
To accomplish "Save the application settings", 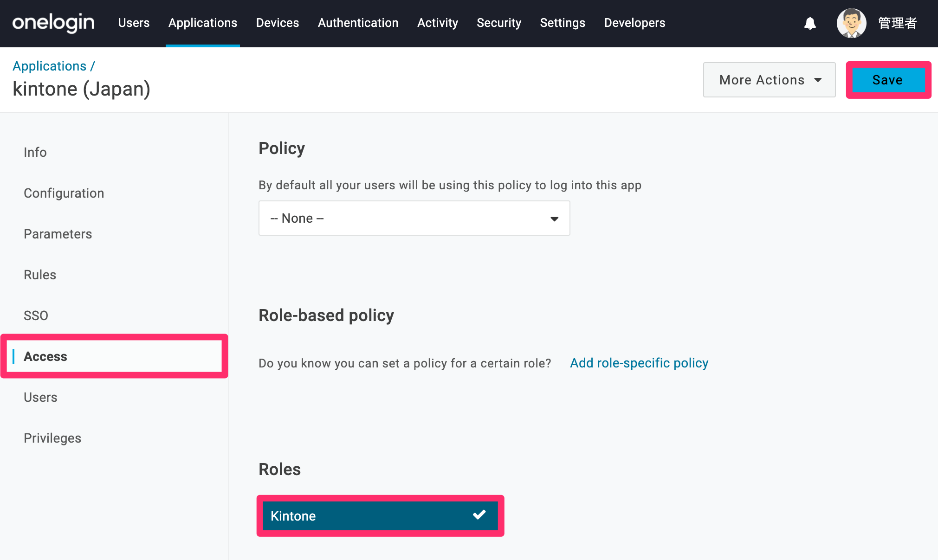I will [888, 80].
